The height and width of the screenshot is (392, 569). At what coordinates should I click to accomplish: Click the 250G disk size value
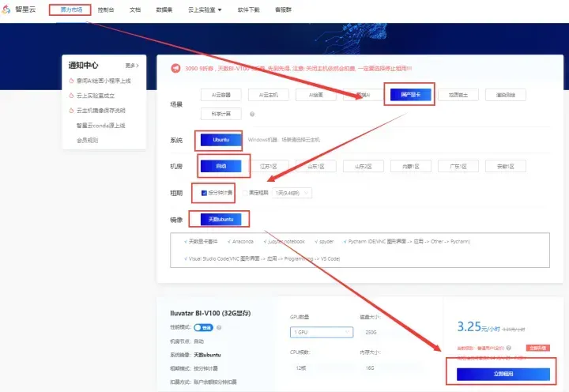click(371, 332)
